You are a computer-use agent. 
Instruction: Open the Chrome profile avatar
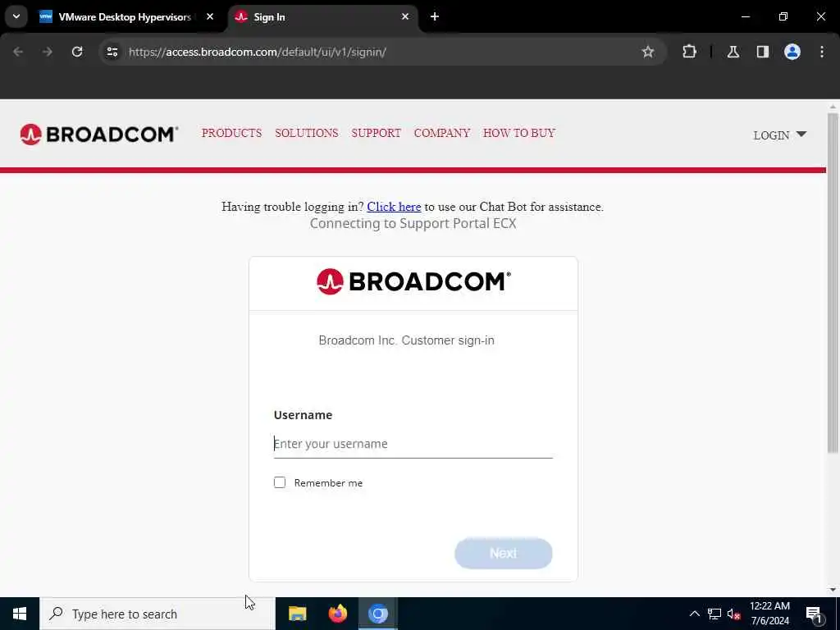point(792,52)
